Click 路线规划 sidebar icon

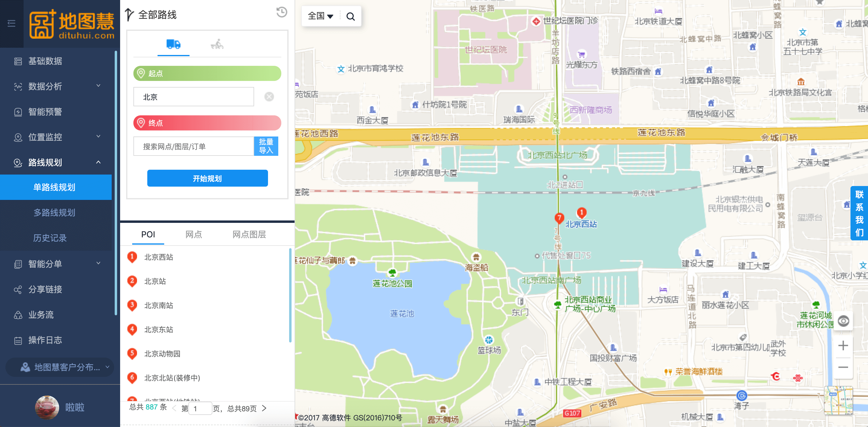(18, 162)
